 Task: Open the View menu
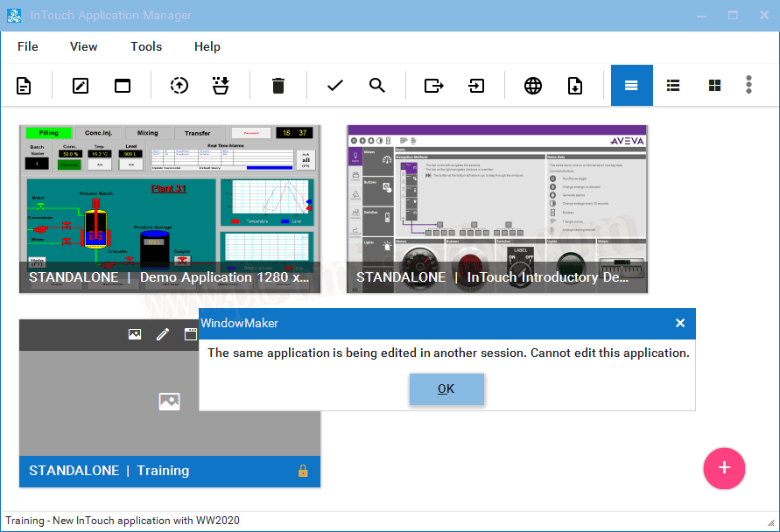[84, 46]
